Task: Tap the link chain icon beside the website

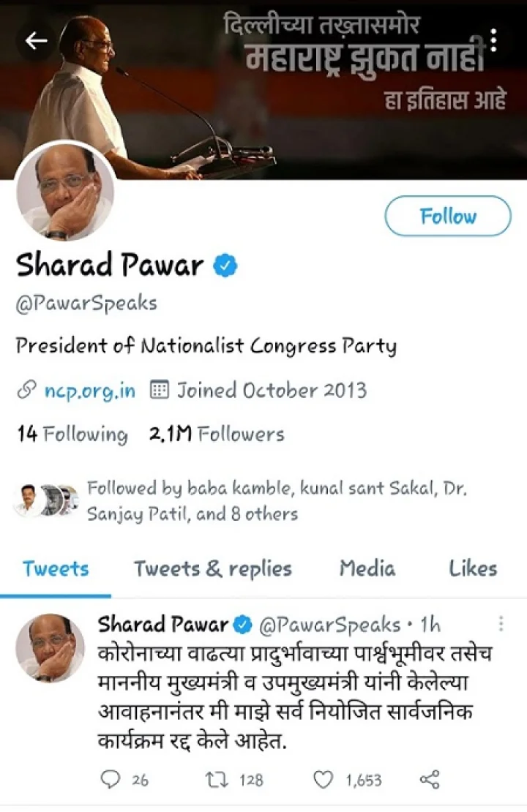Action: point(26,390)
